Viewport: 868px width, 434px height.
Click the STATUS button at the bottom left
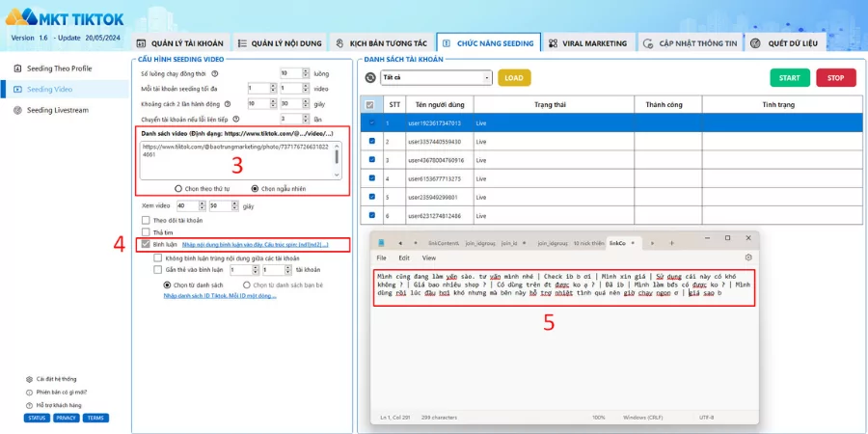click(37, 418)
